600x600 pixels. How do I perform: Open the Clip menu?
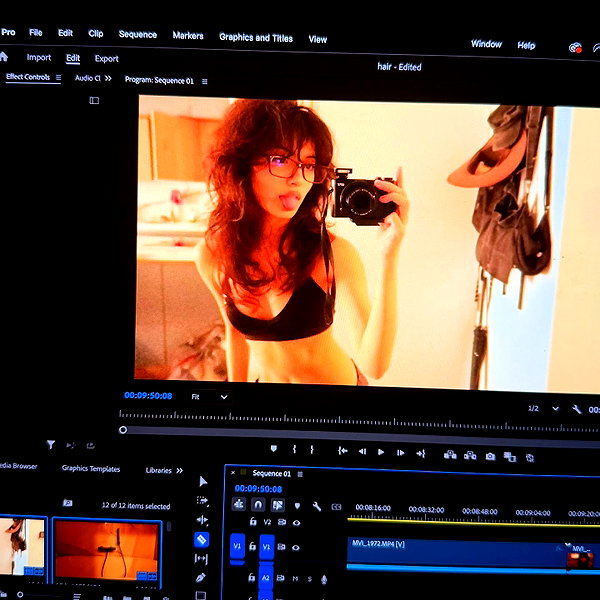pyautogui.click(x=96, y=34)
